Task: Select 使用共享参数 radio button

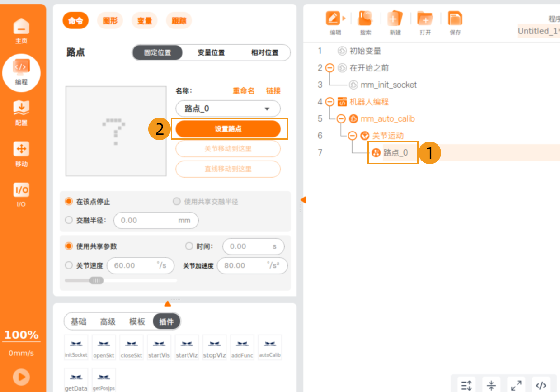Action: tap(69, 246)
